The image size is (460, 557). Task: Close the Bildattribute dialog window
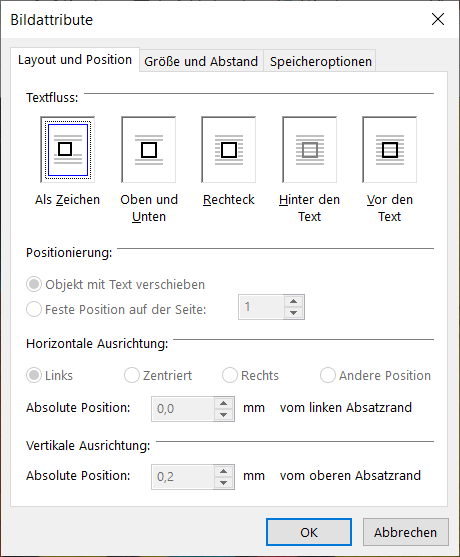coord(438,19)
